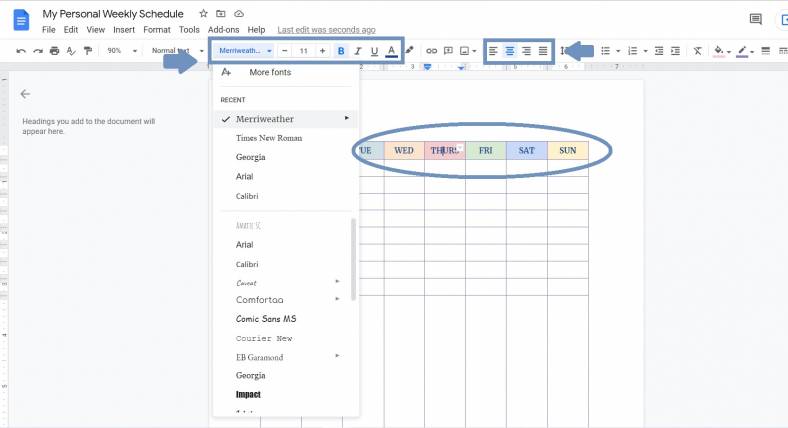This screenshot has width=788, height=428.
Task: Insert an image from the toolbar
Action: point(465,51)
